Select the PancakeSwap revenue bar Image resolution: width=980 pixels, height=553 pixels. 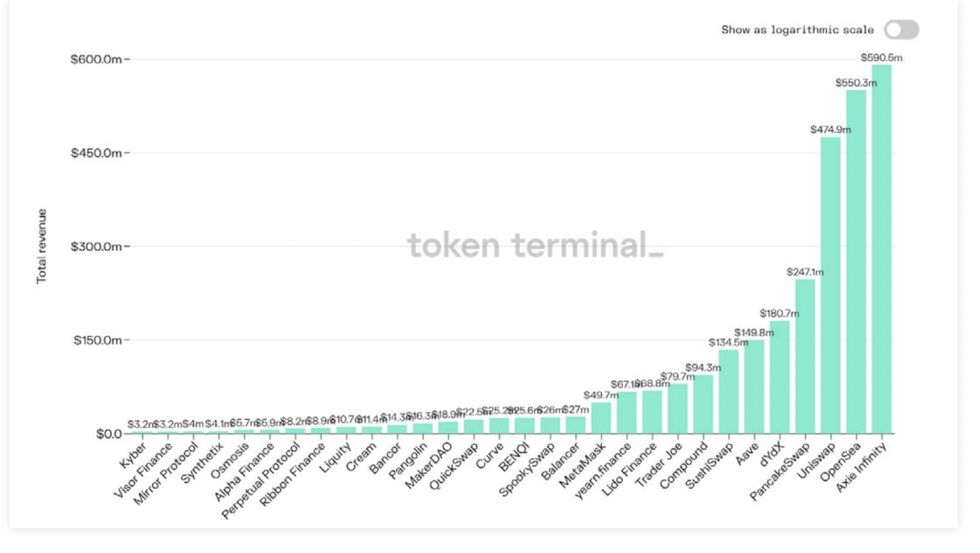tap(805, 356)
